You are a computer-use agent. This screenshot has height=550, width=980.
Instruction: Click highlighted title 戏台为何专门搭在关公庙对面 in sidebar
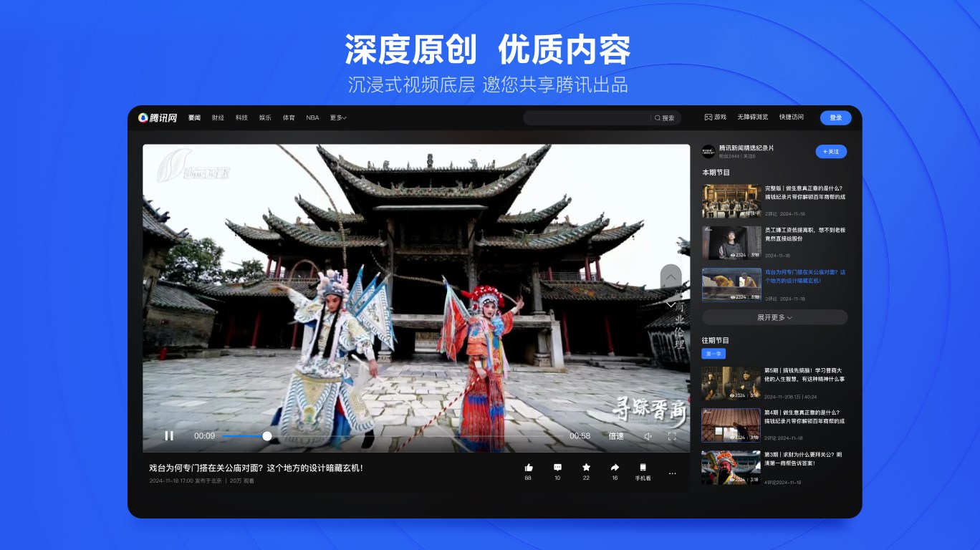(x=805, y=276)
